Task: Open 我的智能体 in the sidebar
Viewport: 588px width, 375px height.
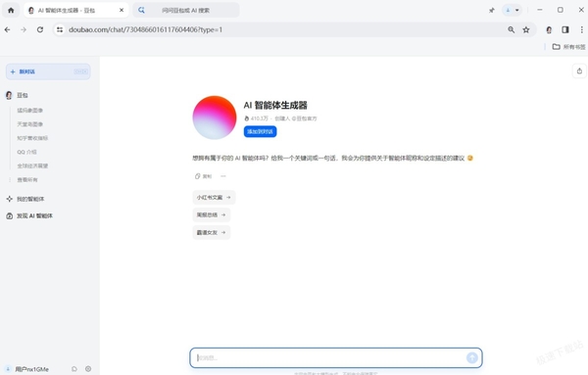Action: pos(30,199)
